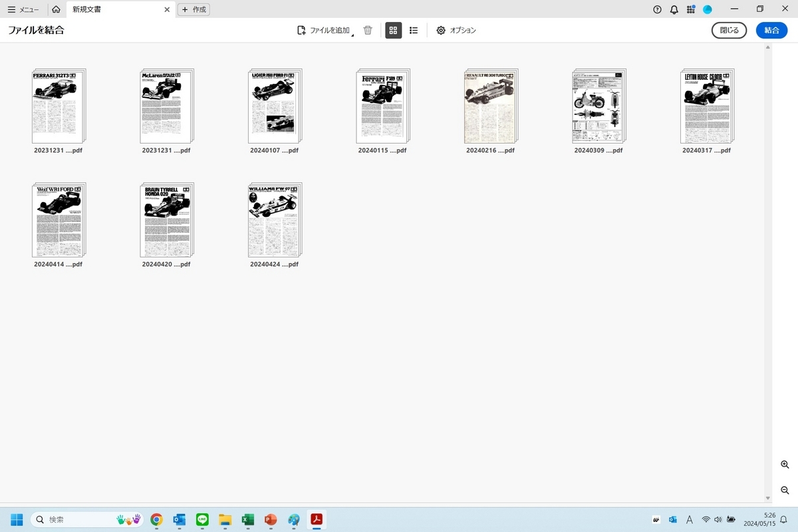Open File Explorer from taskbar
Viewport: 798px width, 532px height.
[x=225, y=519]
